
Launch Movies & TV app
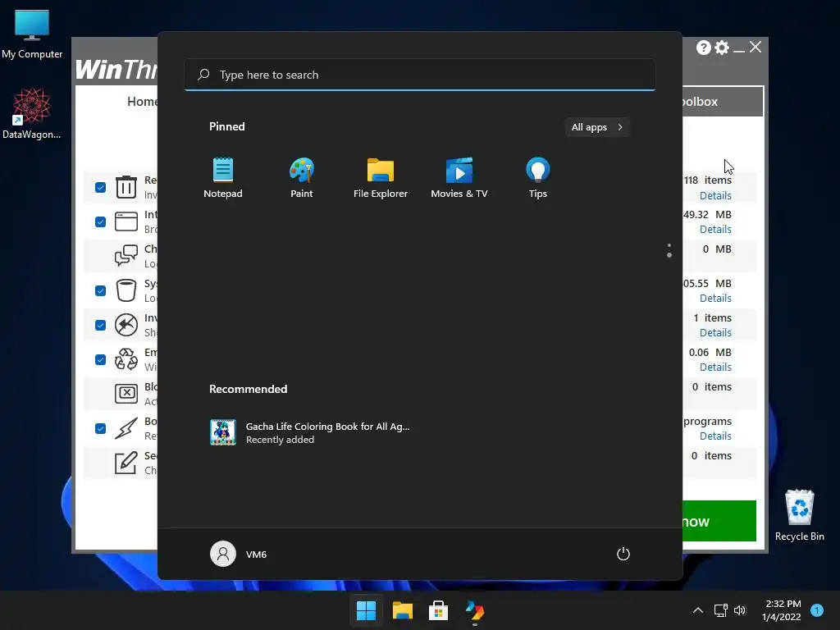coord(459,178)
